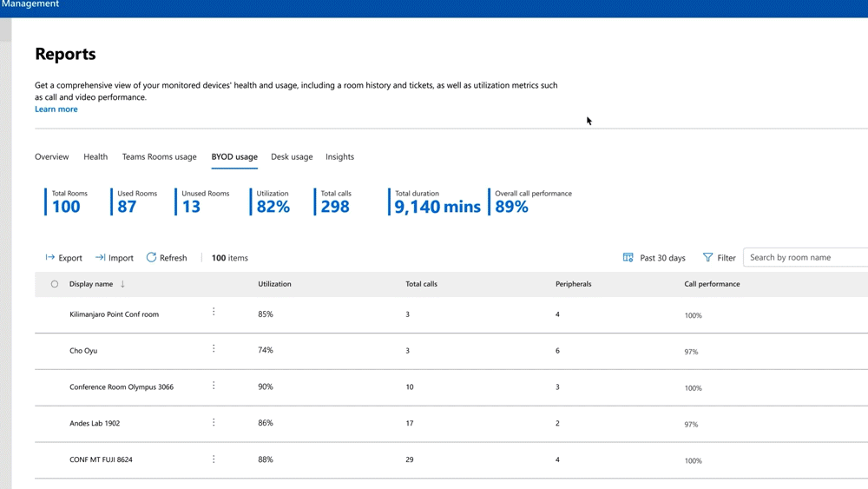Open Past 30 days date range dropdown
The width and height of the screenshot is (868, 489).
tap(662, 258)
